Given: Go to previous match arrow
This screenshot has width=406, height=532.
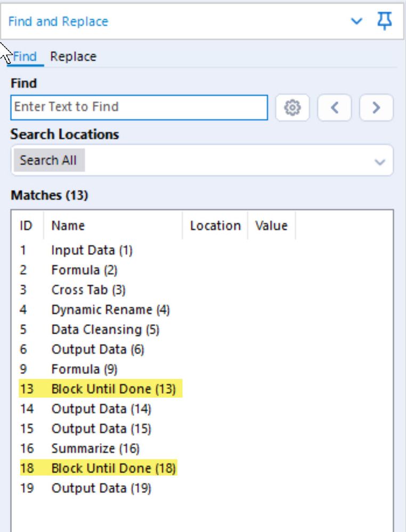Looking at the screenshot, I should 335,108.
